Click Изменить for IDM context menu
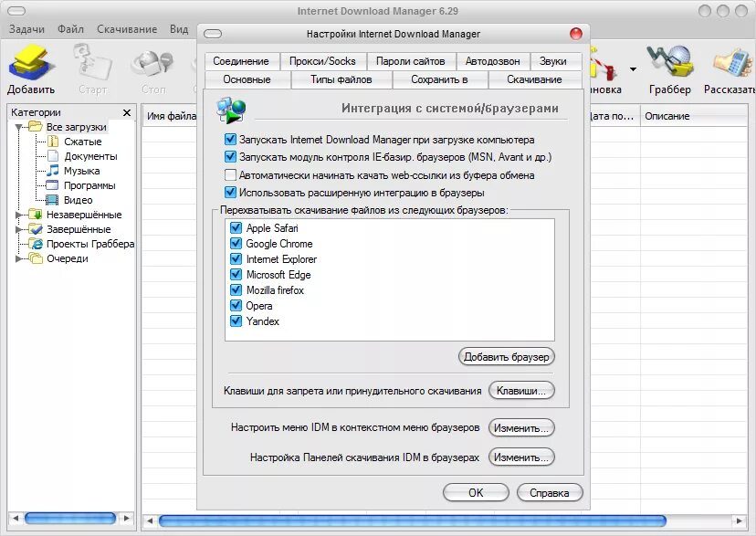Viewport: 756px width, 536px height. tap(521, 427)
